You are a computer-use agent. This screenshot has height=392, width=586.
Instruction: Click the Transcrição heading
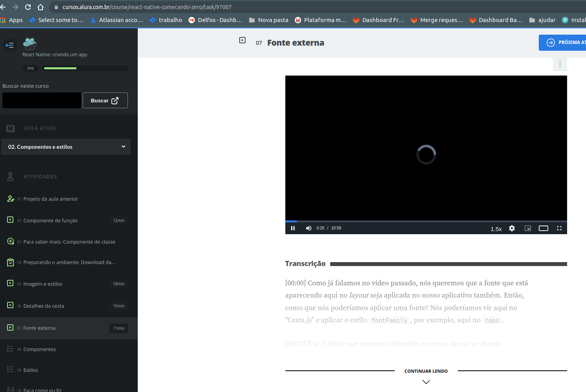305,264
